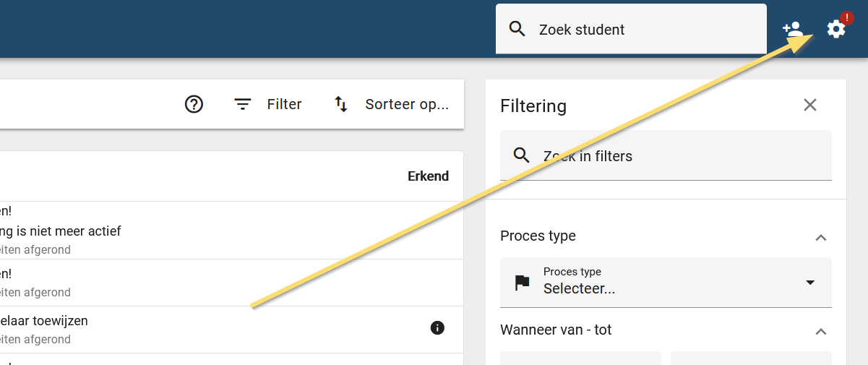Collapse the Wanneer van - tot section

click(820, 331)
